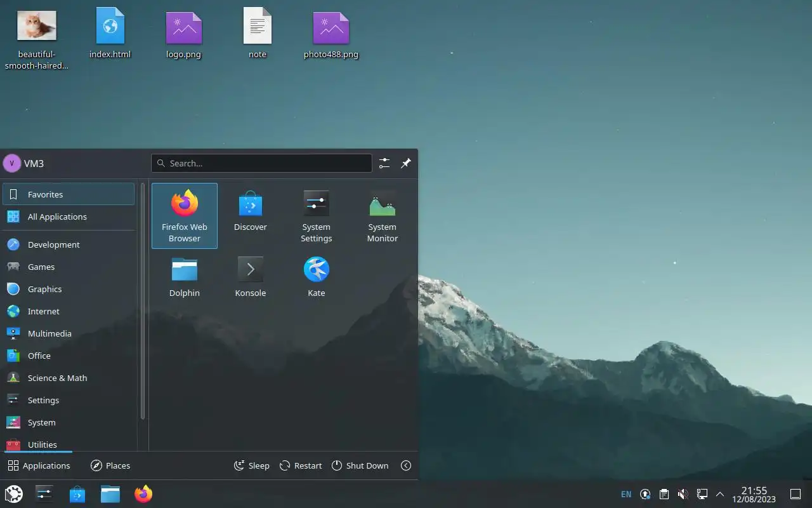Viewport: 812px width, 508px height.
Task: Select index.html desktop file
Action: click(110, 34)
